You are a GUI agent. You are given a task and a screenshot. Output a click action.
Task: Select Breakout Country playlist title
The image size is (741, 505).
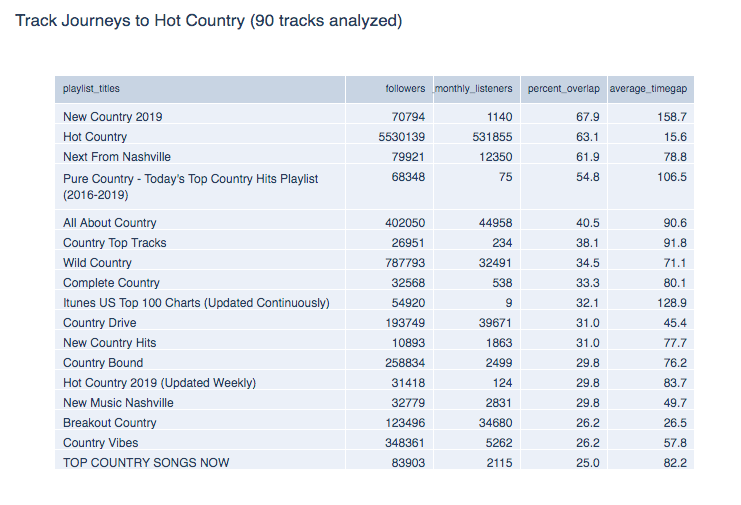coord(110,422)
